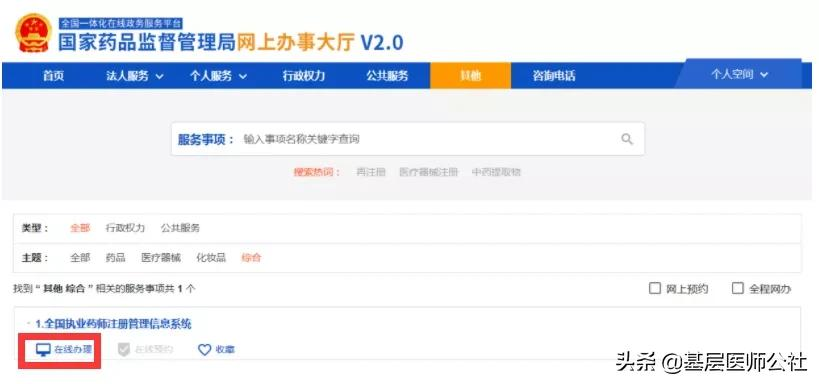This screenshot has height=384, width=819.
Task: Click the search magnifier icon
Action: pos(627,139)
